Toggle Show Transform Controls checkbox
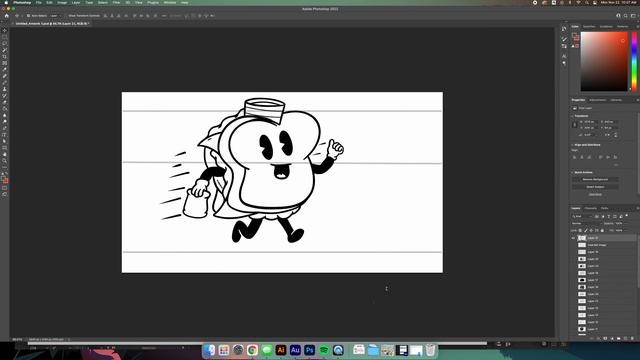Viewport: 640px width, 360px height. click(x=65, y=16)
